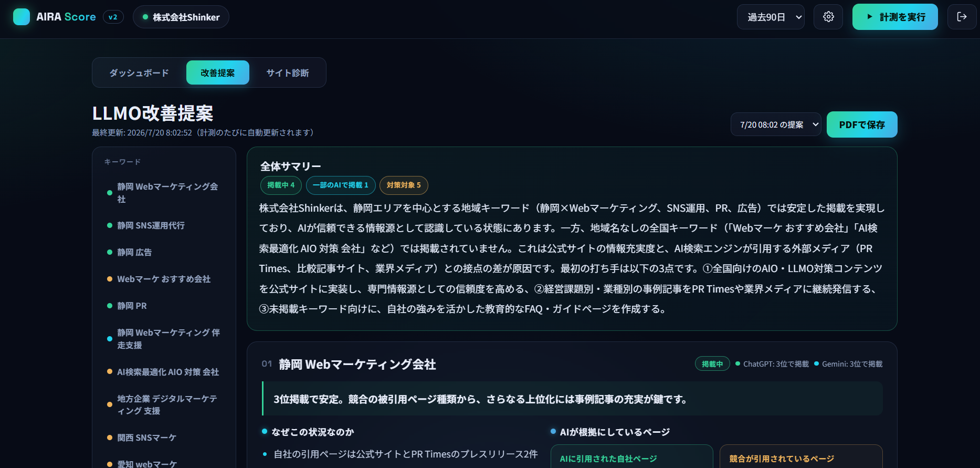Click the AIRA Score logo icon

pos(22,17)
